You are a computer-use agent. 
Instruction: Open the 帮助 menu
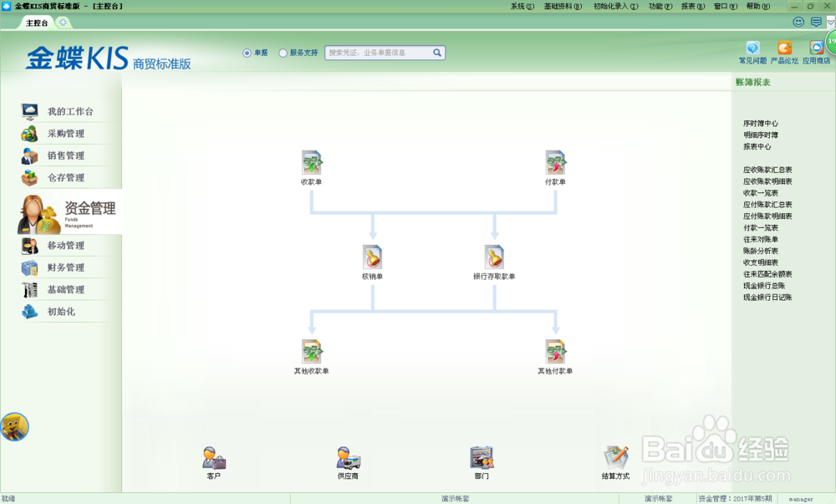click(x=757, y=7)
